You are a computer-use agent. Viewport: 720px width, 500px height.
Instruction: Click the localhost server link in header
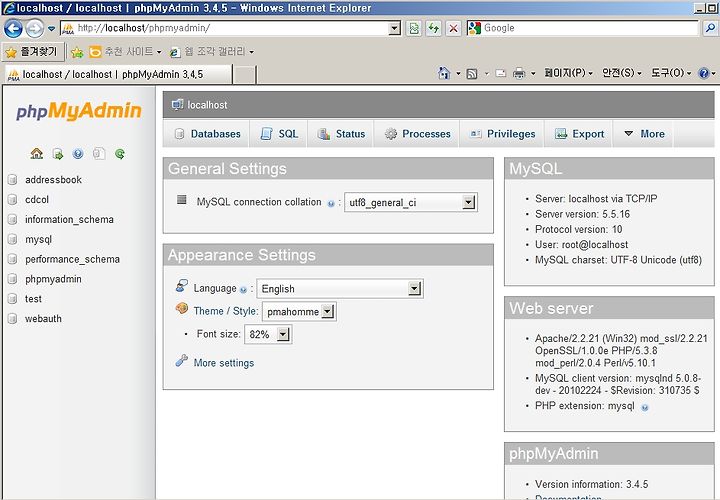207,105
